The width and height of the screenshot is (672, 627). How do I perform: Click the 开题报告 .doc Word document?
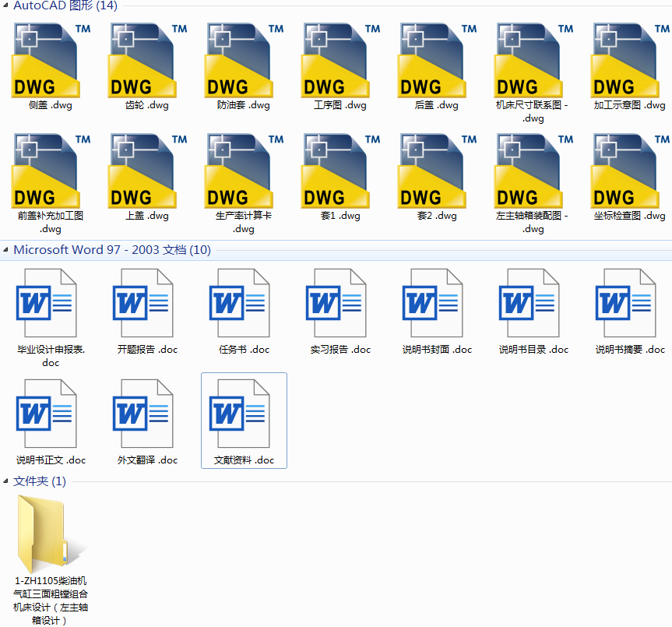point(143,303)
